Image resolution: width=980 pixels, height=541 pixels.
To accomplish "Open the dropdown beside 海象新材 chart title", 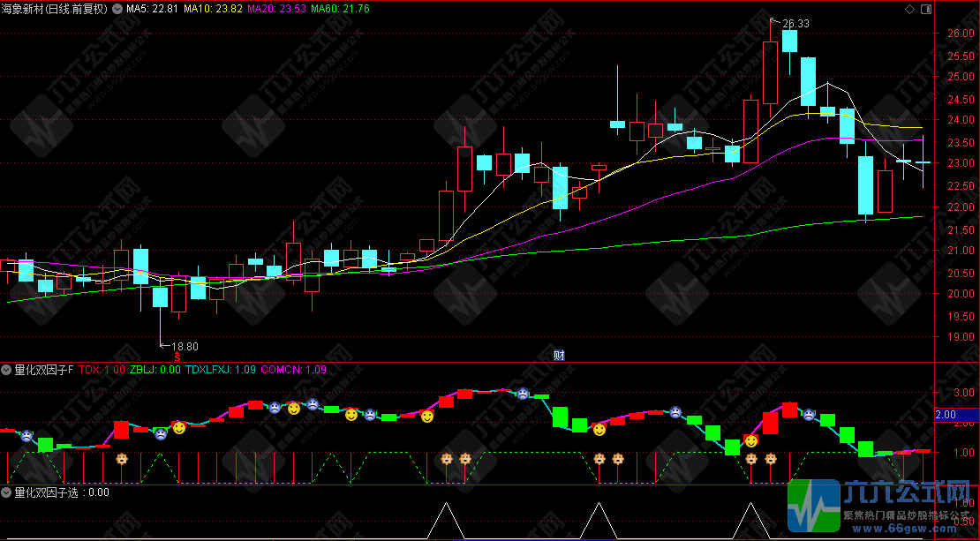I will click(117, 9).
